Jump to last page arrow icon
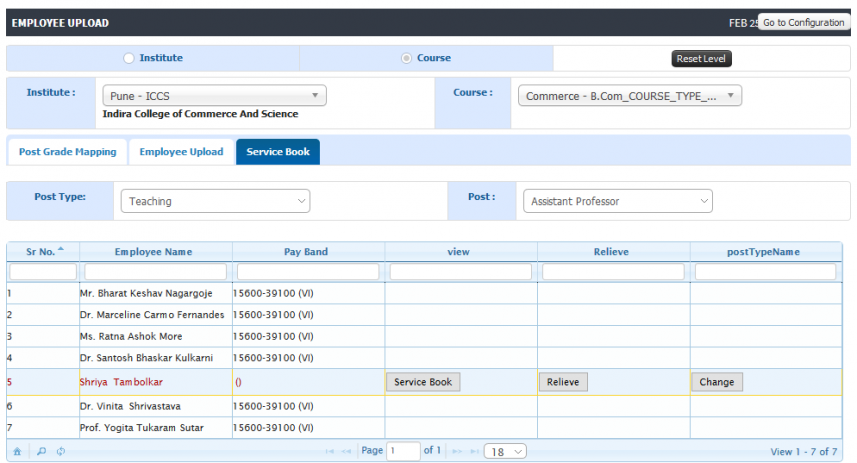The width and height of the screenshot is (857, 463). [474, 452]
